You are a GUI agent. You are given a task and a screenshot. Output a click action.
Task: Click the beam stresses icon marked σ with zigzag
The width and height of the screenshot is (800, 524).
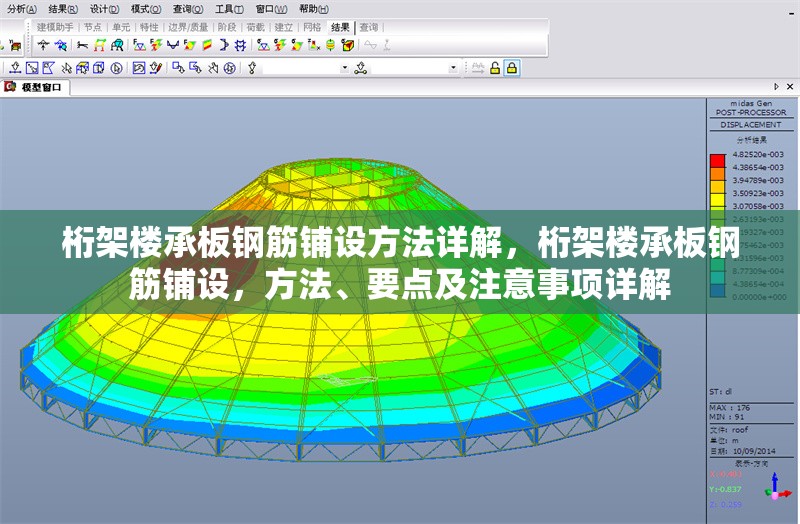coord(280,45)
